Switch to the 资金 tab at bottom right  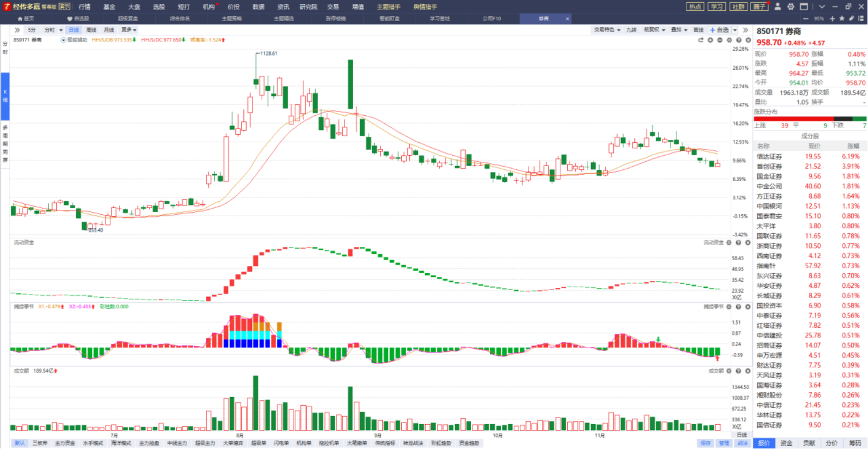point(786,443)
